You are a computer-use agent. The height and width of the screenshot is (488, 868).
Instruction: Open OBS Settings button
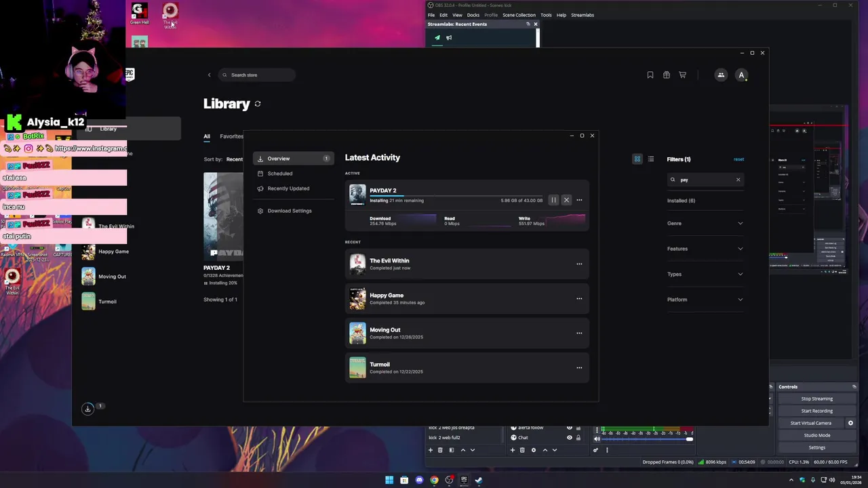816,447
